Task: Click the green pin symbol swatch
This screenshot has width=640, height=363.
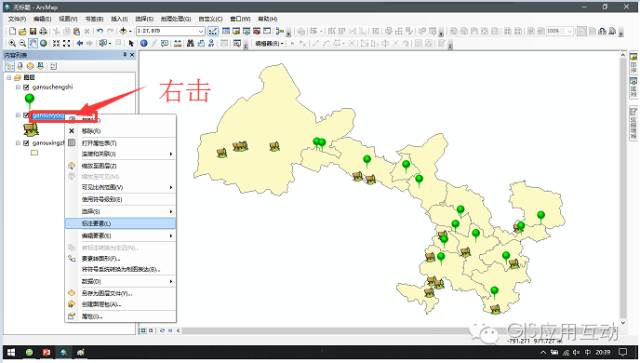Action: coord(29,100)
